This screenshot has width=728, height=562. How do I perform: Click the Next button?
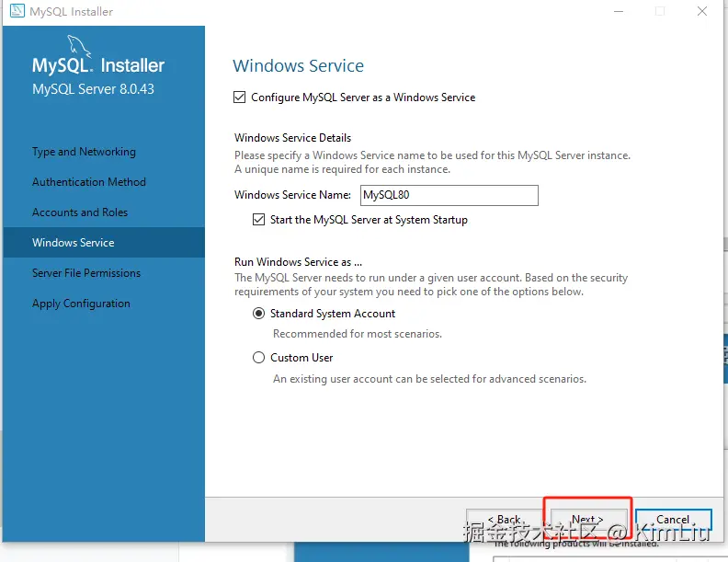click(x=587, y=520)
